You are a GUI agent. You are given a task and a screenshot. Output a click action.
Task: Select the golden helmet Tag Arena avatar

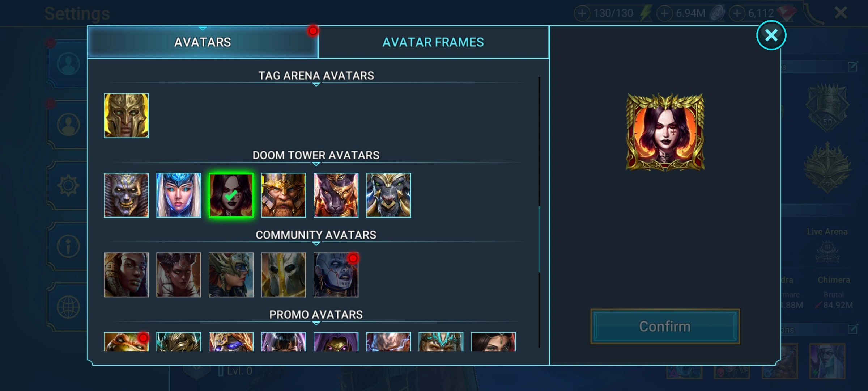click(x=126, y=115)
